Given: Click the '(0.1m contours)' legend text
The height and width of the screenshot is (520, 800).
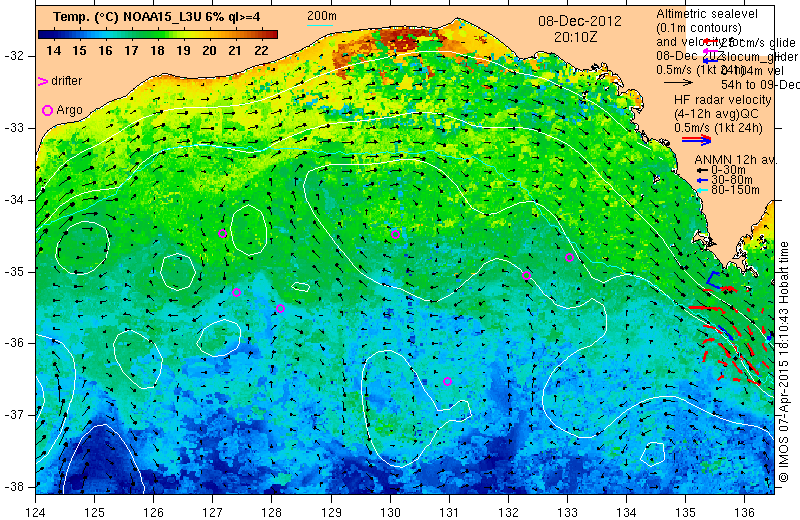Looking at the screenshot, I should 698,28.
